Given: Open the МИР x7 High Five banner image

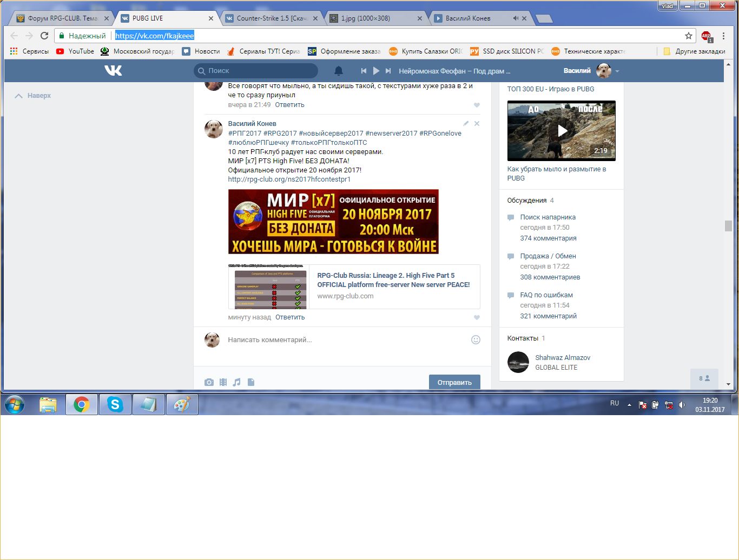Looking at the screenshot, I should pyautogui.click(x=333, y=222).
